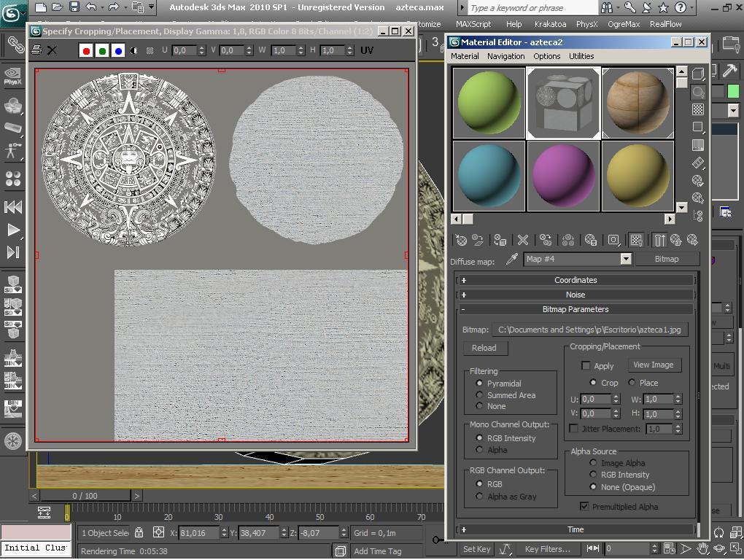744x560 pixels.
Task: Open the Navigation menu in Material Editor
Action: (x=505, y=56)
